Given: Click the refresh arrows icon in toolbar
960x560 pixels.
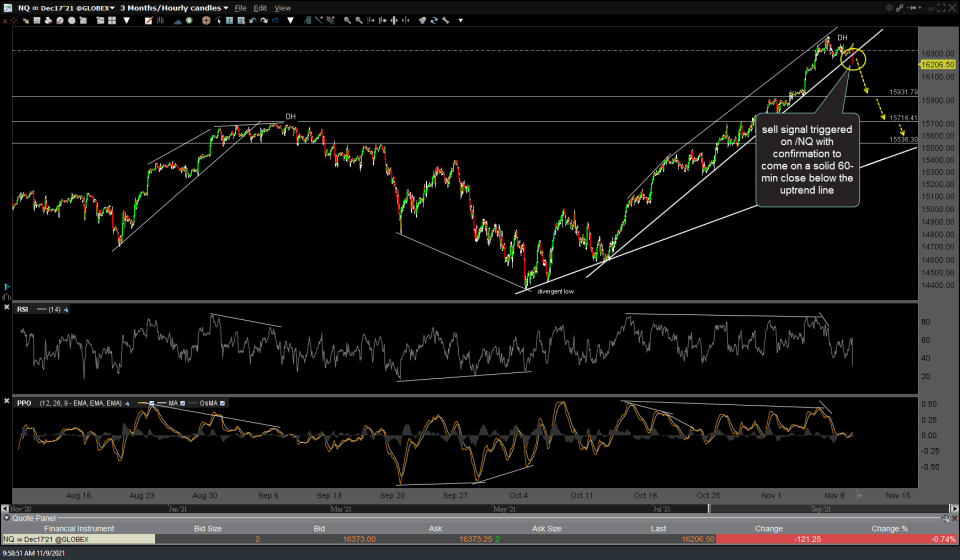Looking at the screenshot, I should click(x=433, y=21).
